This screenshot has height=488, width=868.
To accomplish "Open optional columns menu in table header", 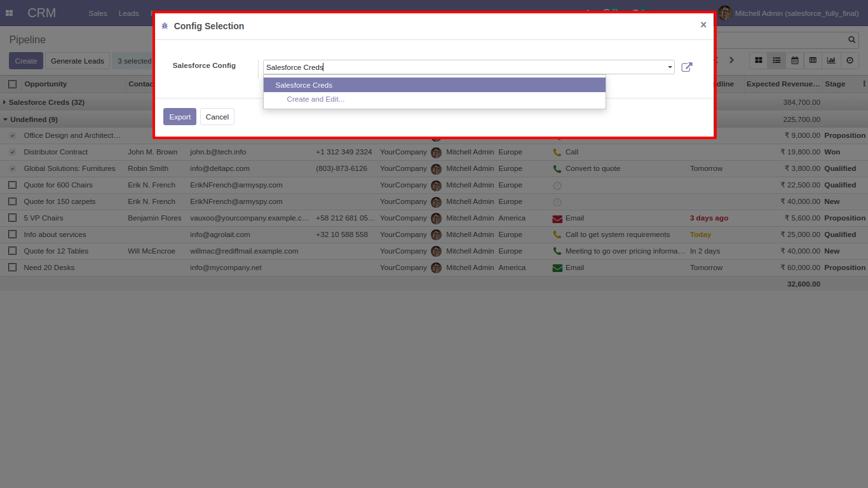I will tap(864, 84).
